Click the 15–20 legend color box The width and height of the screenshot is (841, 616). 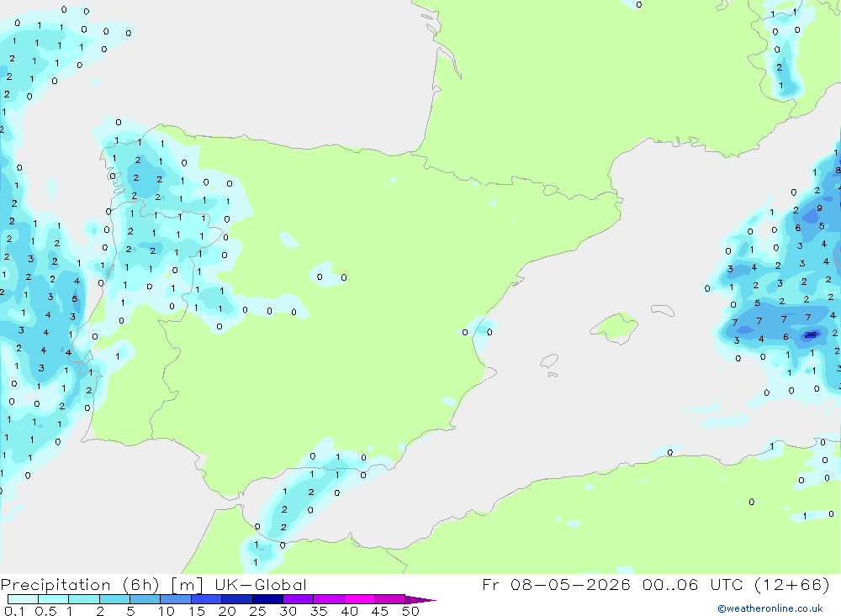coord(207,599)
